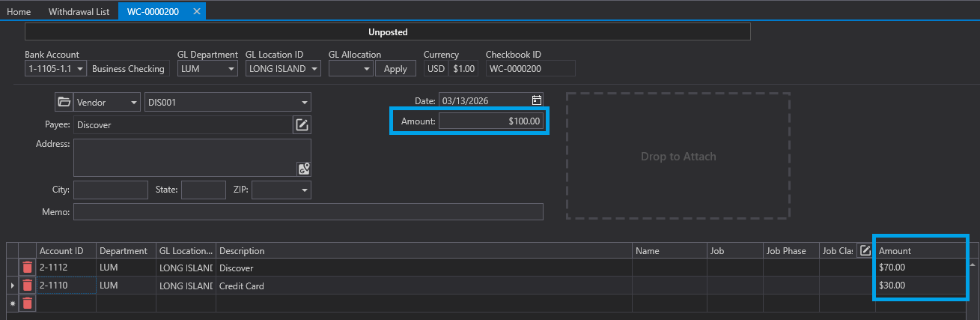Close the WC-0000200 tab
Image resolution: width=980 pixels, height=320 pixels.
pos(196,12)
